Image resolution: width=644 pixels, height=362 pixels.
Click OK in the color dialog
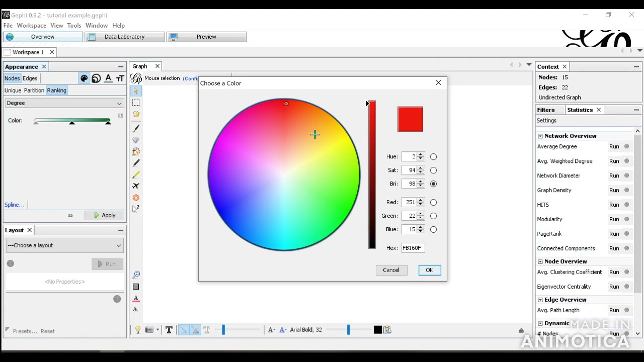tap(429, 270)
